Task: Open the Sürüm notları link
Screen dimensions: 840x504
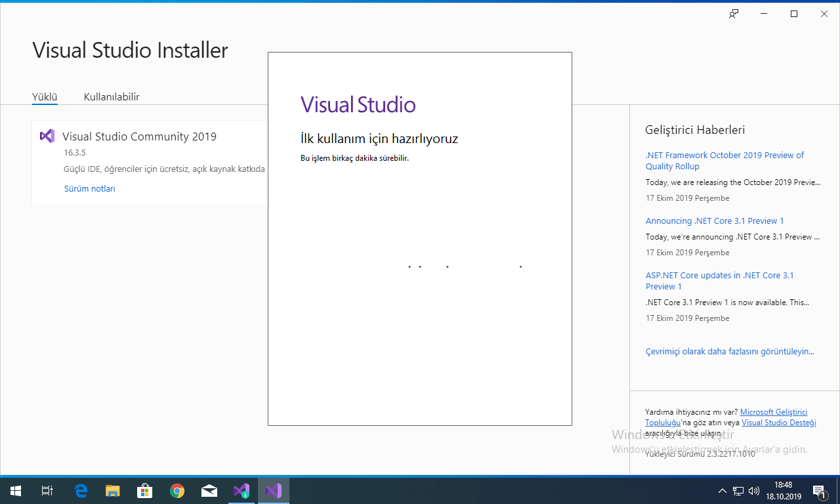Action: 90,189
